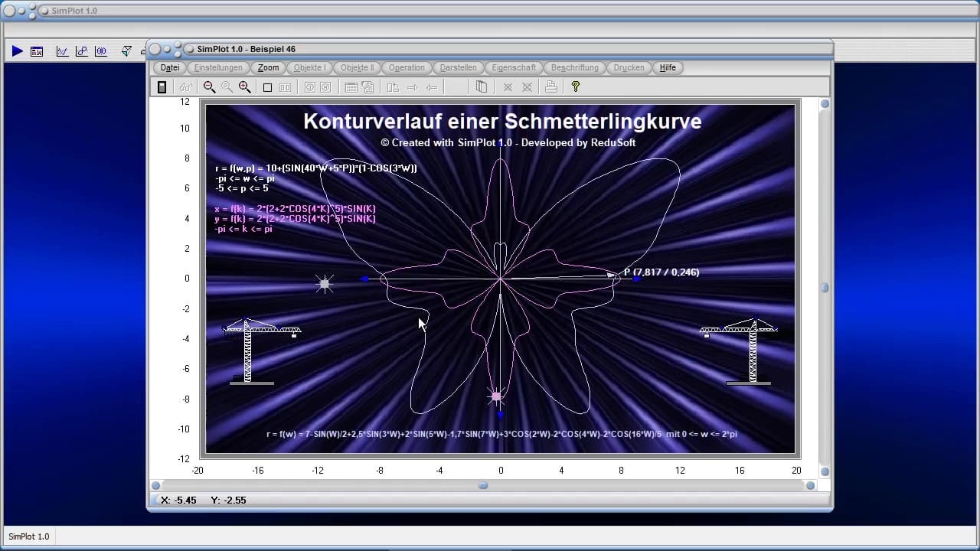The height and width of the screenshot is (551, 980).
Task: Select the looped parametric-curve icon in the main toolbar
Action: [x=81, y=51]
